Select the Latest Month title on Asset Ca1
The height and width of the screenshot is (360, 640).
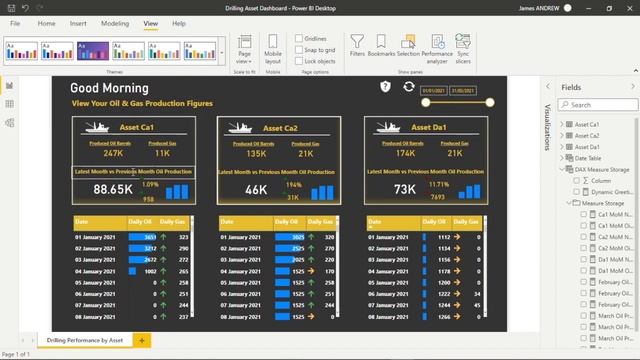point(133,172)
